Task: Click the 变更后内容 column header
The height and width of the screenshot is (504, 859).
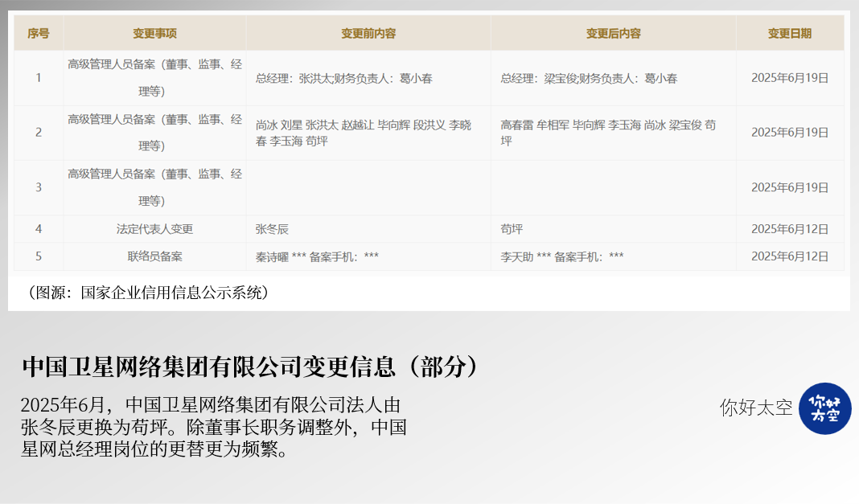Action: point(614,34)
